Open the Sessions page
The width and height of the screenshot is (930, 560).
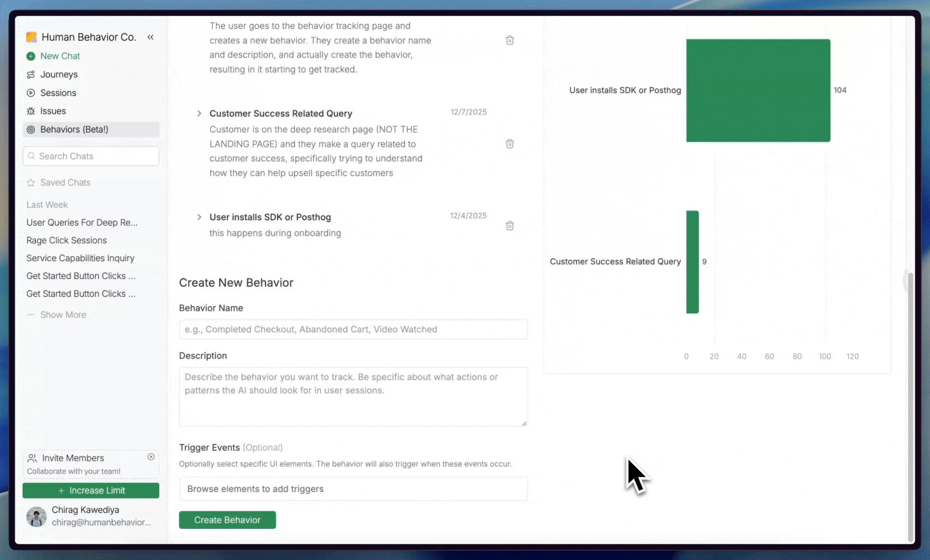[58, 93]
